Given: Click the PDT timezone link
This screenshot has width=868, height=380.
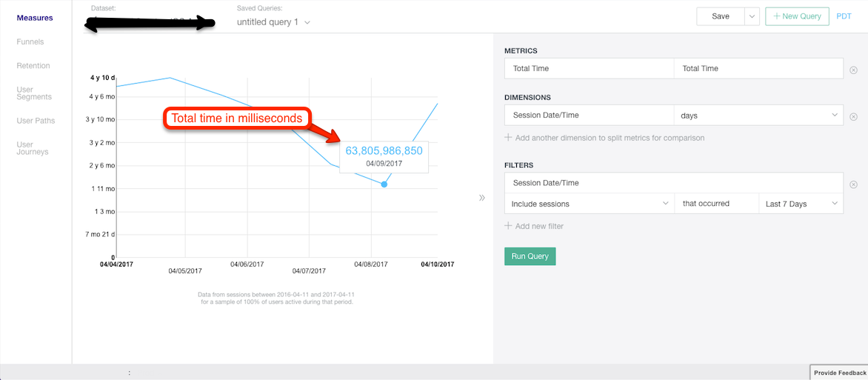Looking at the screenshot, I should point(844,16).
